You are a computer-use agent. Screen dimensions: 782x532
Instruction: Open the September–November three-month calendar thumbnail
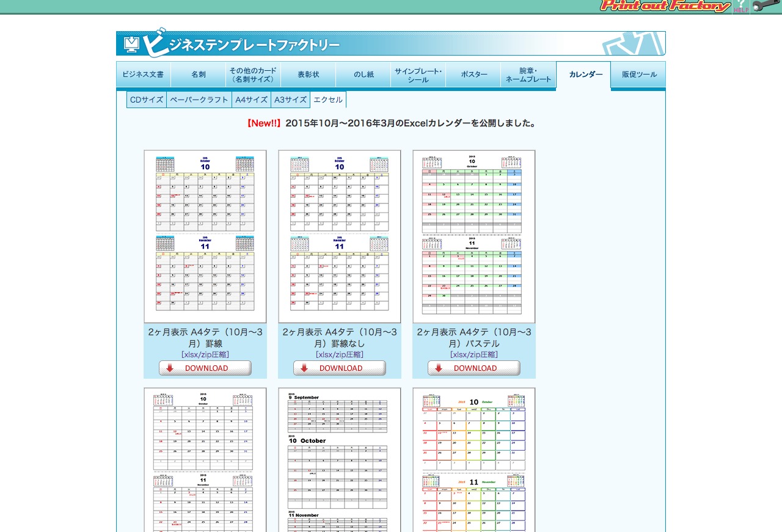(340, 460)
